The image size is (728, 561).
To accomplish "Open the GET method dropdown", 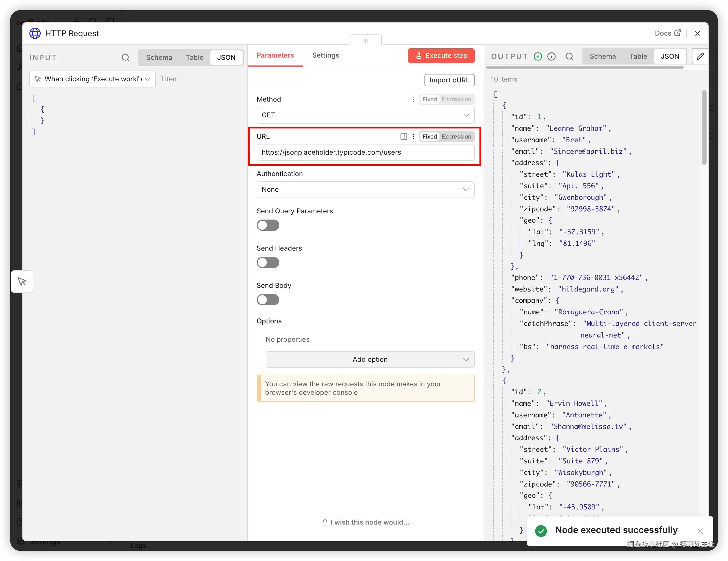I will [365, 115].
